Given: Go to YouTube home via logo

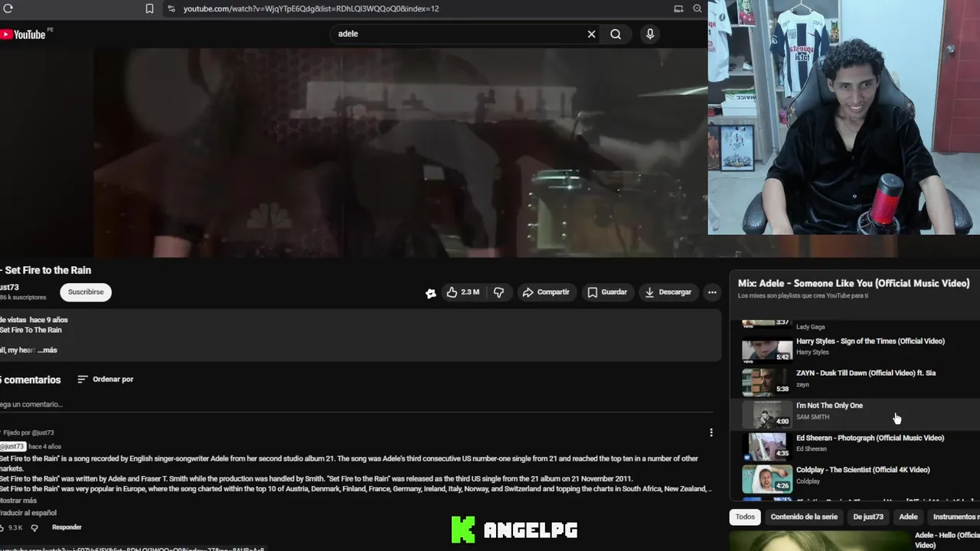Looking at the screenshot, I should (x=23, y=34).
